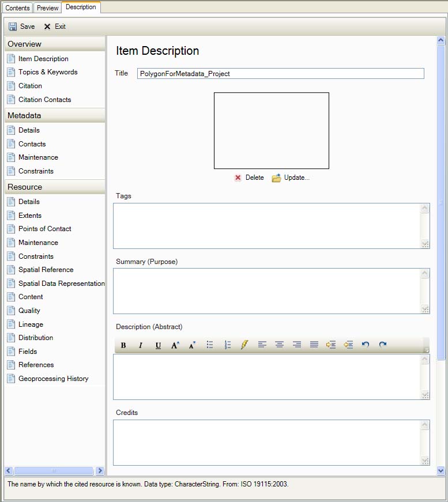This screenshot has height=502, width=448.
Task: Toggle italic formatting in Description toolbar
Action: coord(140,345)
